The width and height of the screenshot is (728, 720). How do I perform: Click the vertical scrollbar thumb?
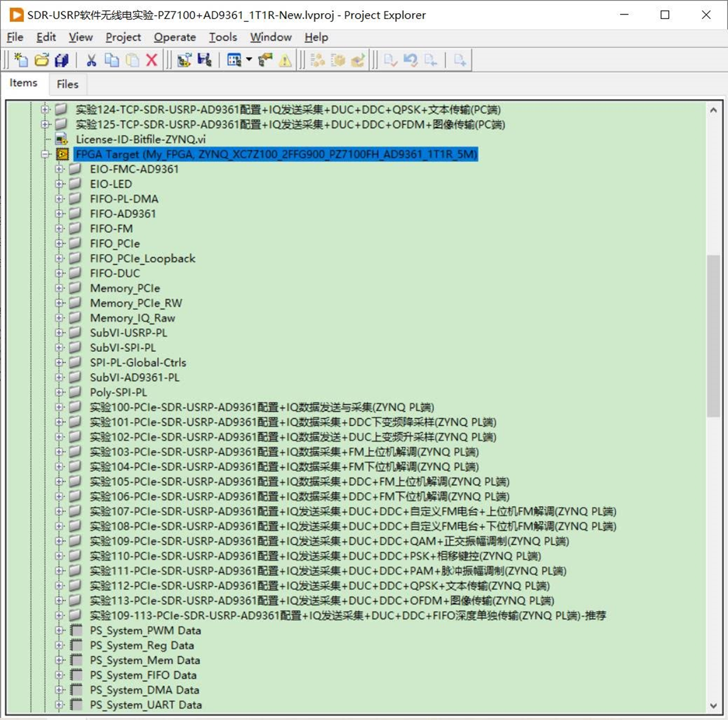[x=713, y=336]
